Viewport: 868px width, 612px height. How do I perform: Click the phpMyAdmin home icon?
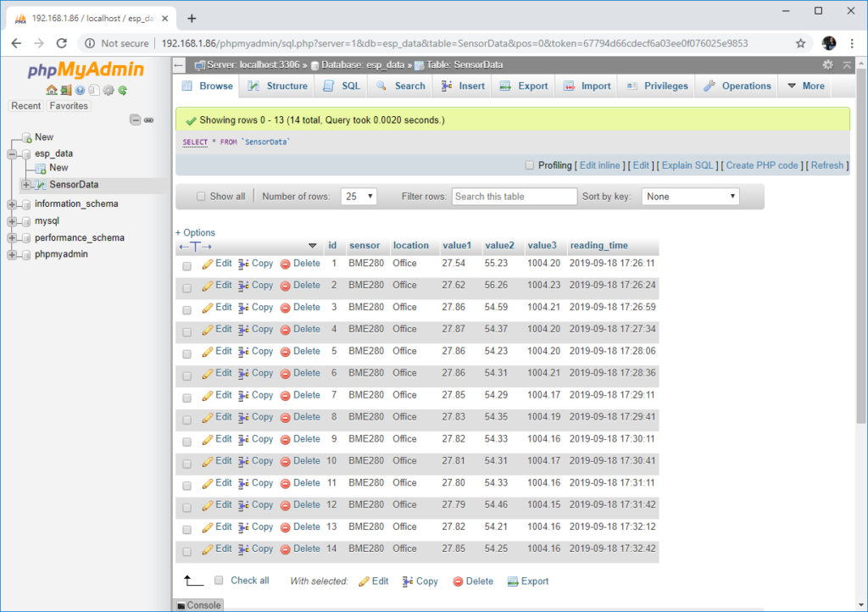click(51, 90)
